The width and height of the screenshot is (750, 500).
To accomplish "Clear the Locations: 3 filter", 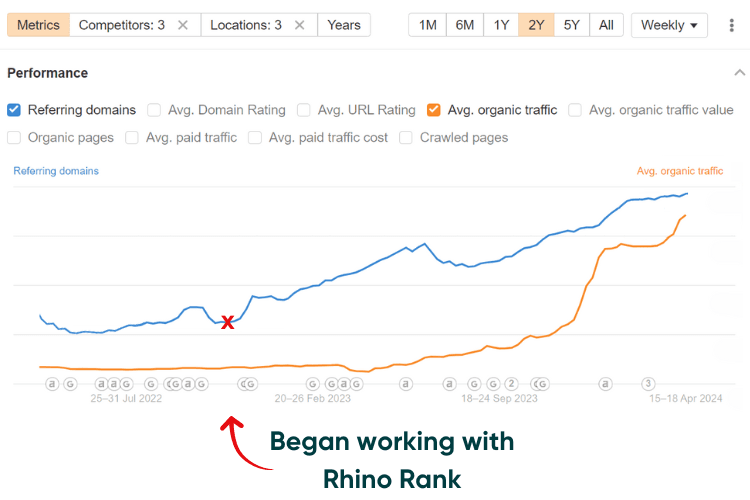I will tap(299, 25).
